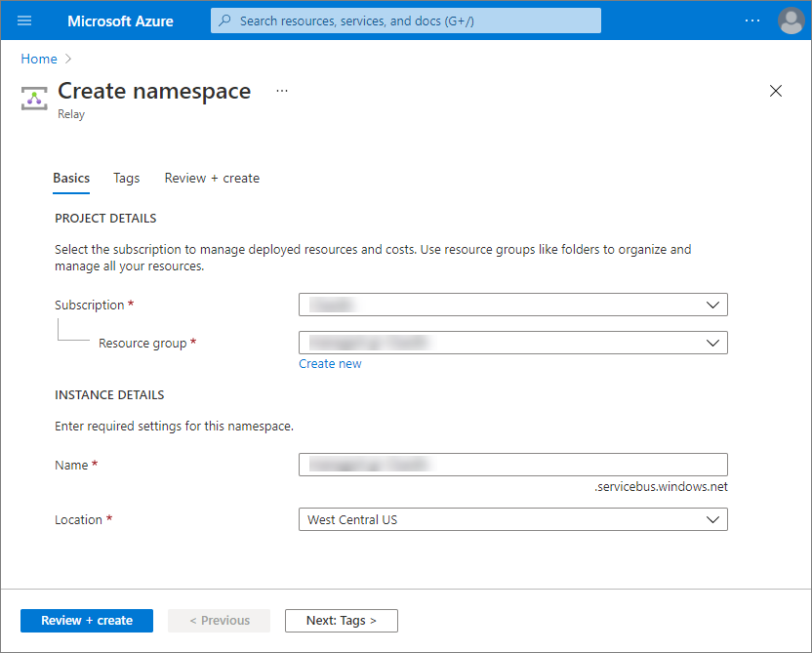Screen dimensions: 812x653
Task: Click the Create new resource group link
Action: click(x=330, y=364)
